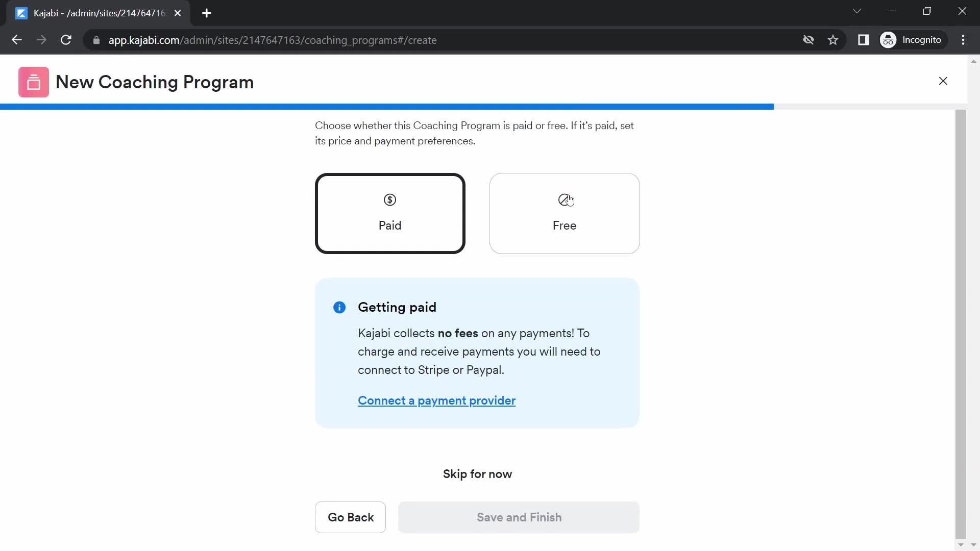Open the tab search dropdown chevron
980x551 pixels.
click(857, 11)
